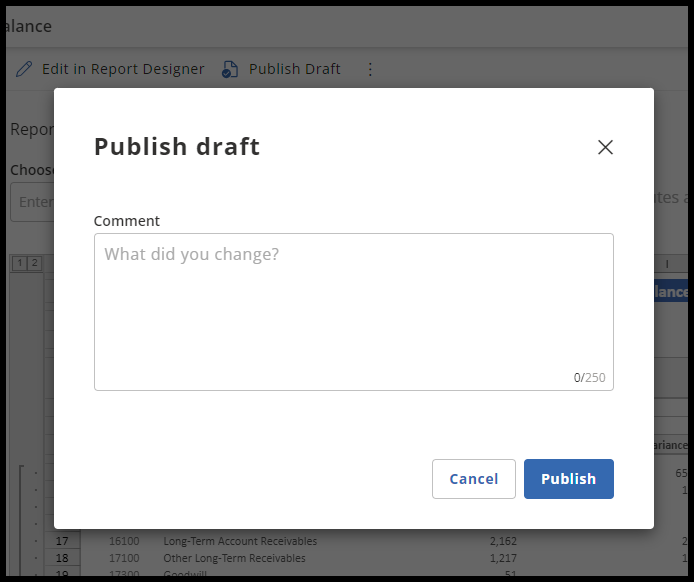
Task: Expand outline to level 2
Action: (x=34, y=263)
